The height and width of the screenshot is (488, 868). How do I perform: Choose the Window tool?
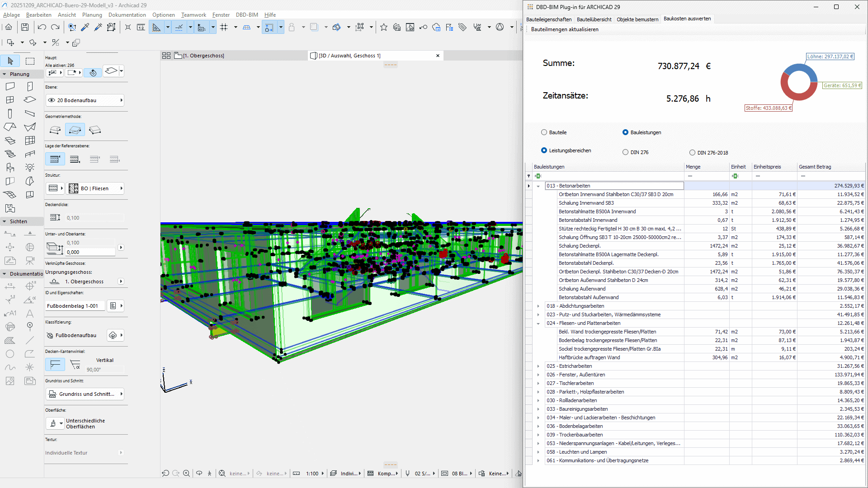pyautogui.click(x=10, y=100)
